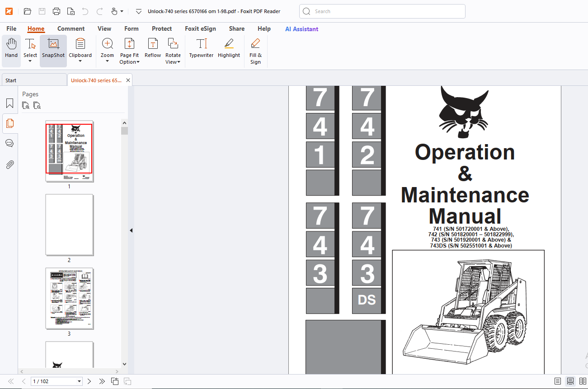Open the customize quick access toolbar dropdown
Viewport: 588px width, 389px height.
(138, 11)
